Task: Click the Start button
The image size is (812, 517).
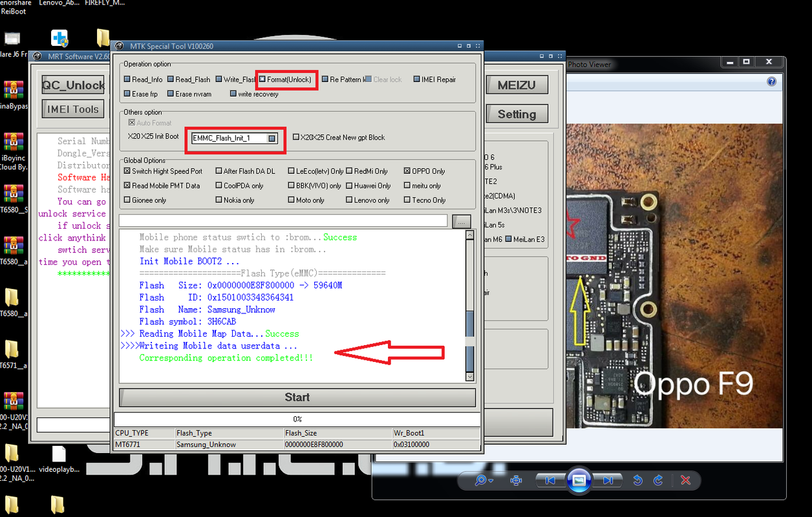Action: pos(297,397)
